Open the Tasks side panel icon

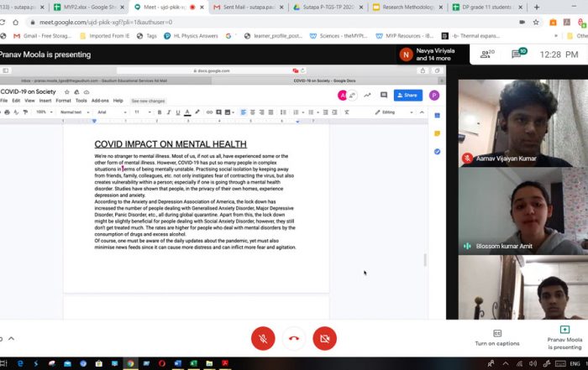(437, 152)
